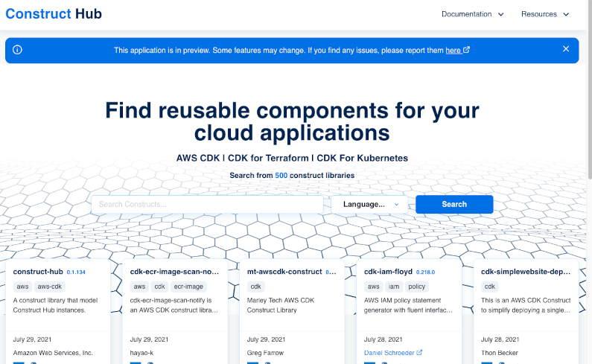This screenshot has width=592, height=364.
Task: Click the Construct Hub logo
Action: click(54, 14)
